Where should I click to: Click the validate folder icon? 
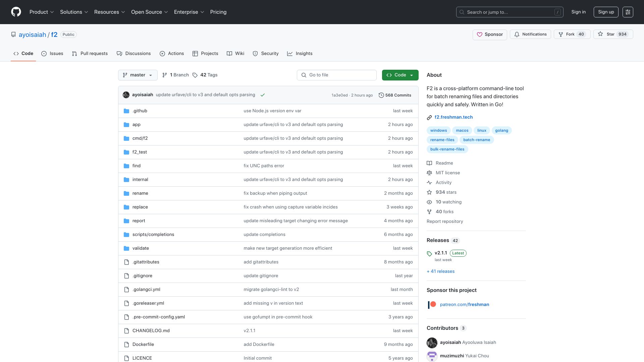coord(126,248)
